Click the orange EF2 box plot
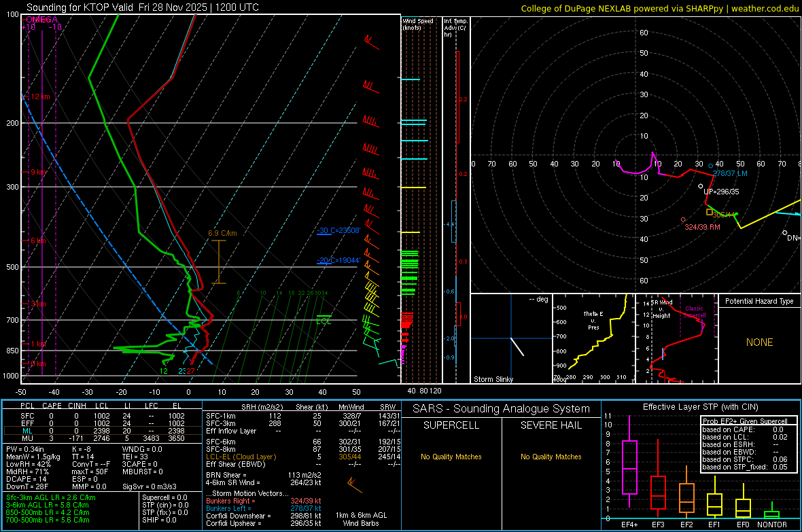Screen dimensions: 802x532 tap(686, 492)
